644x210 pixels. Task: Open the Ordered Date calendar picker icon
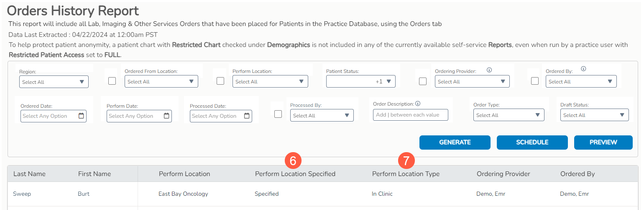pyautogui.click(x=81, y=116)
